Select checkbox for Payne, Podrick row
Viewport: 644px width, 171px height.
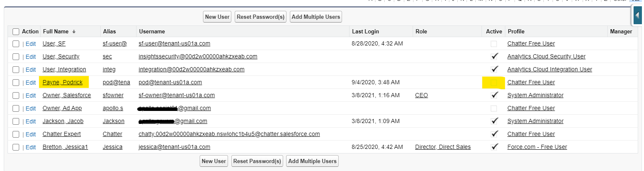(x=16, y=83)
